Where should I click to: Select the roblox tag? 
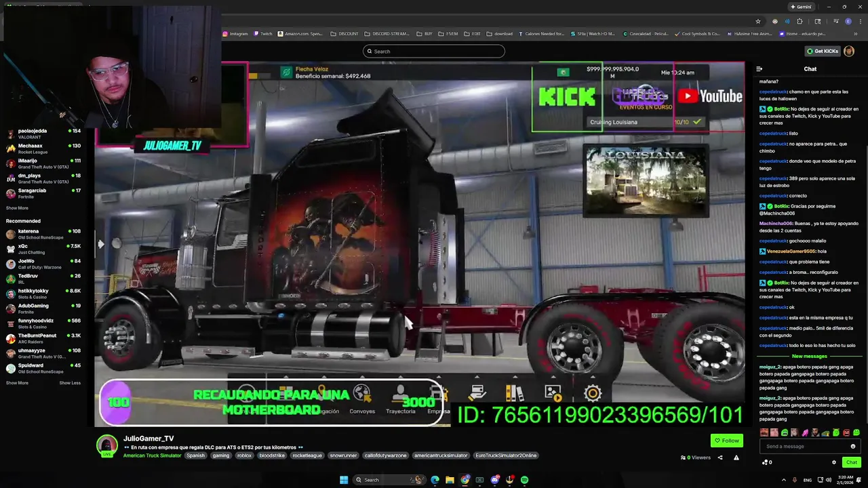(x=244, y=455)
